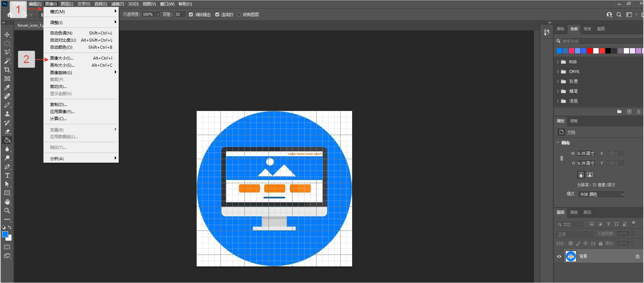Enable the 所有图层 all layers checkbox
The height and width of the screenshot is (283, 644).
[239, 15]
